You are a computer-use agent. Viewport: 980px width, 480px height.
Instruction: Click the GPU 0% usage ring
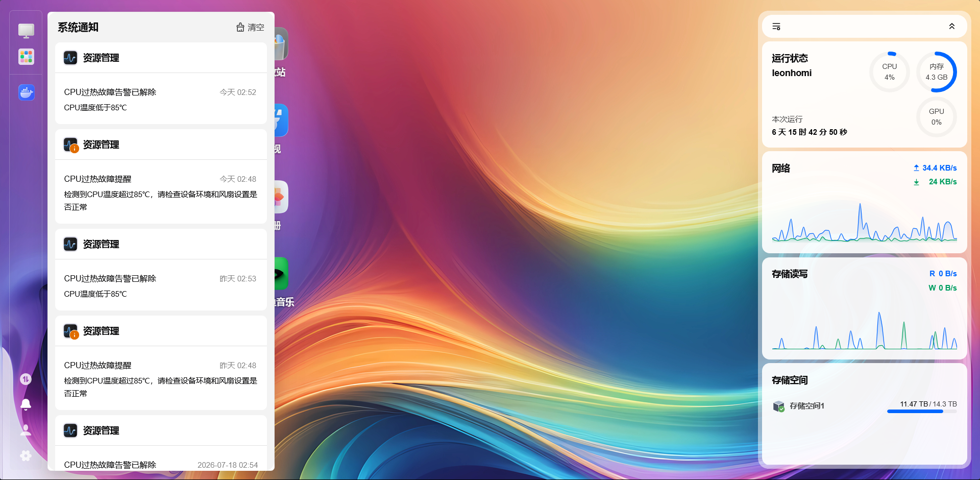tap(937, 117)
